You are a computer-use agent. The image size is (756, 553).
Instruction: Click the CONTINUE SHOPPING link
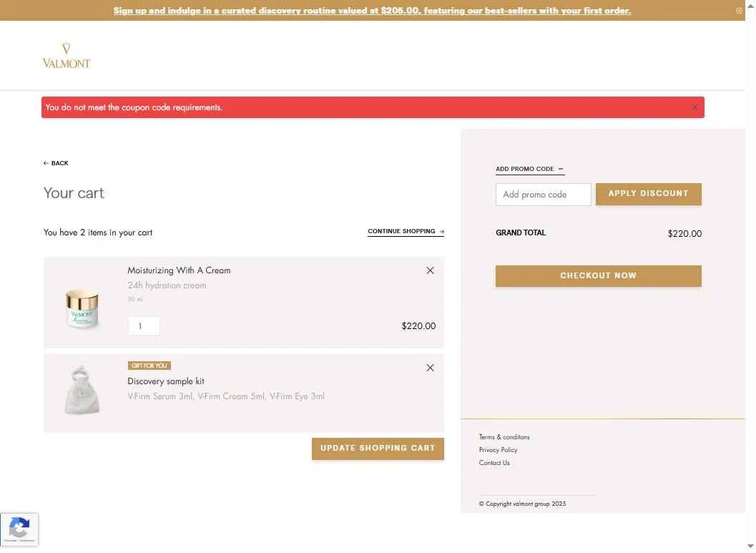(406, 231)
